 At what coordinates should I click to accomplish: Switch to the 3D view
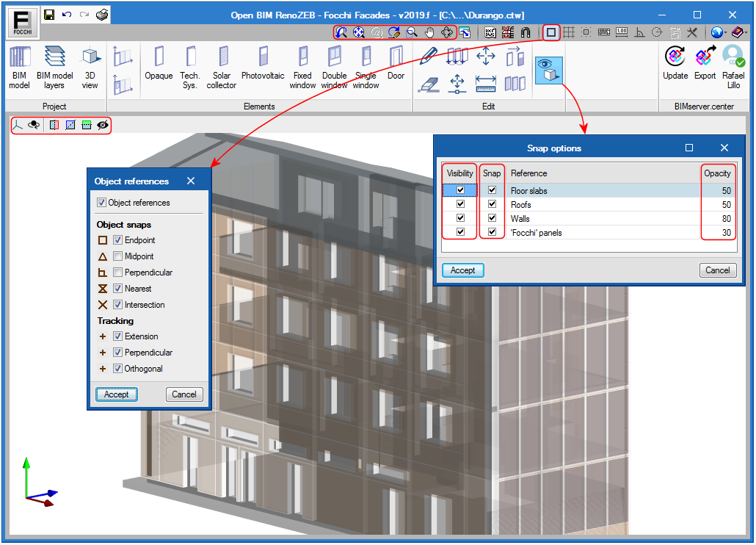click(x=90, y=68)
